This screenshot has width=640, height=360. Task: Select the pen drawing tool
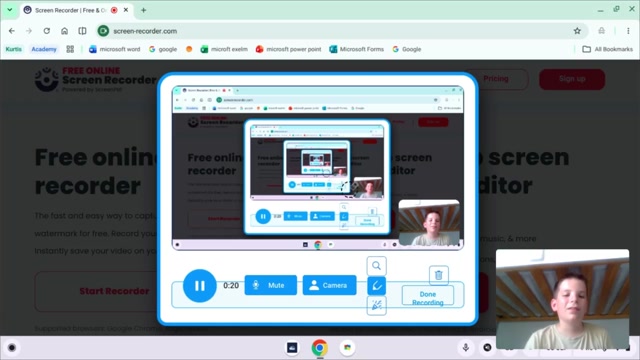click(376, 286)
